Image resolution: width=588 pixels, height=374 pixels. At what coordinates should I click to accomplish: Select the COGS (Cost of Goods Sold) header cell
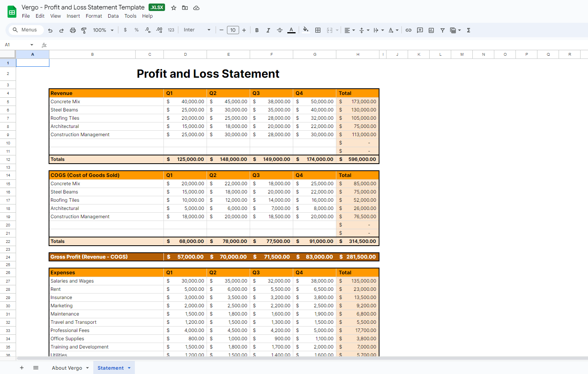(x=106, y=175)
